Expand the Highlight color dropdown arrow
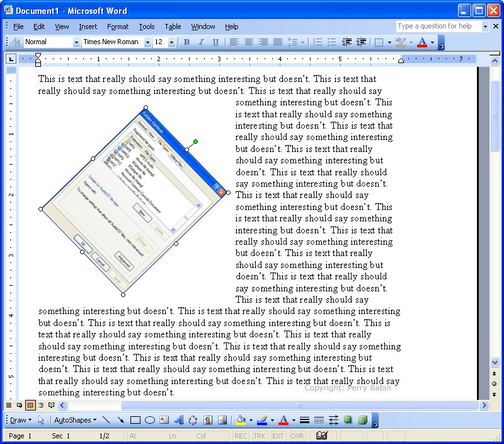Image resolution: width=504 pixels, height=444 pixels. (x=411, y=42)
